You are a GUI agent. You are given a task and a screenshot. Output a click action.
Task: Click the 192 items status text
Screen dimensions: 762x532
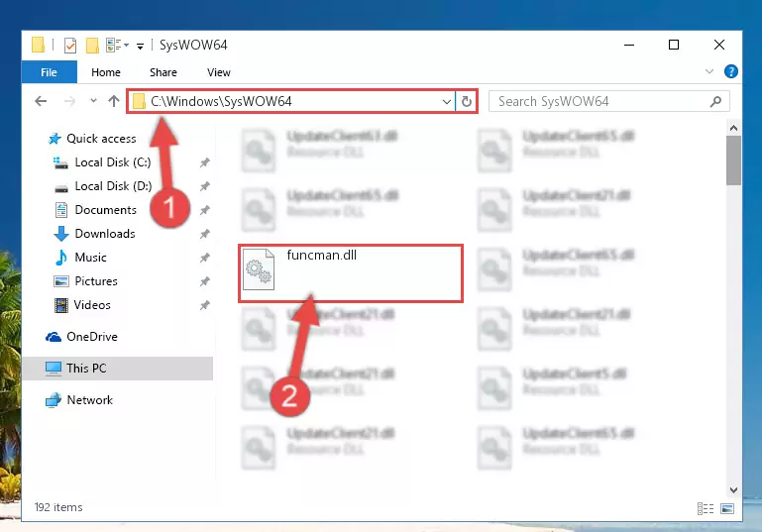58,507
